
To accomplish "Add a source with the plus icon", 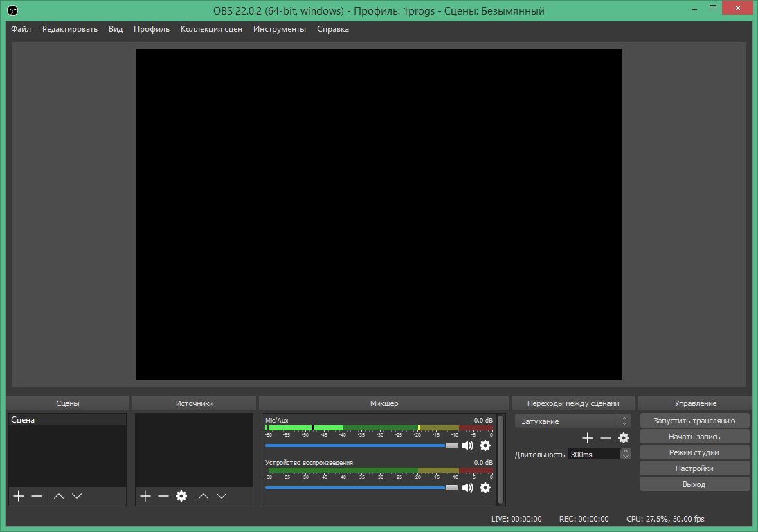I will coord(145,495).
